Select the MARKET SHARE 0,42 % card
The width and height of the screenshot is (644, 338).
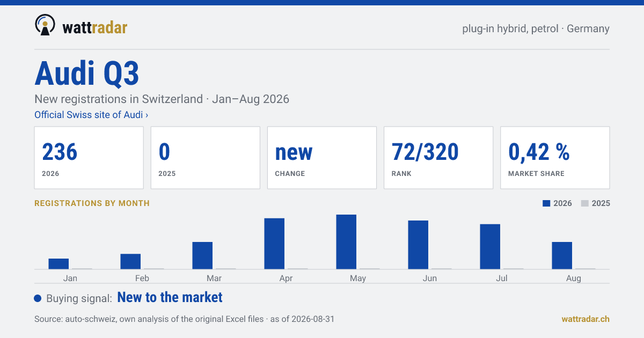[x=555, y=158]
